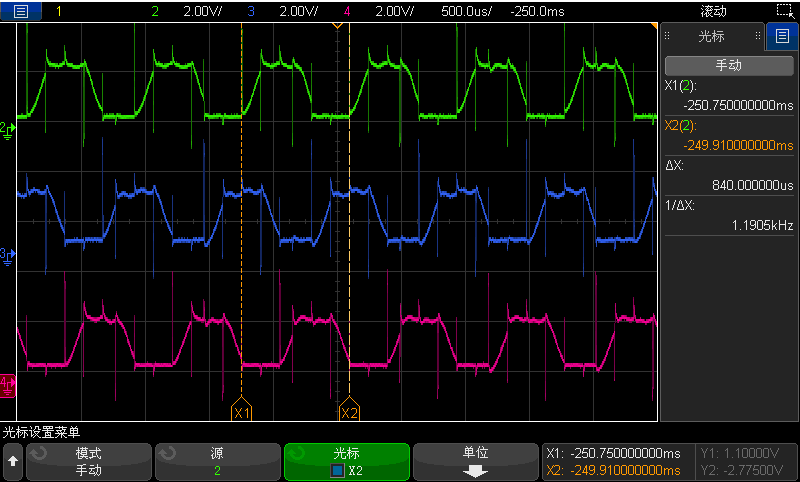
Task: Open the 模式 手动 softkey
Action: pos(89,462)
